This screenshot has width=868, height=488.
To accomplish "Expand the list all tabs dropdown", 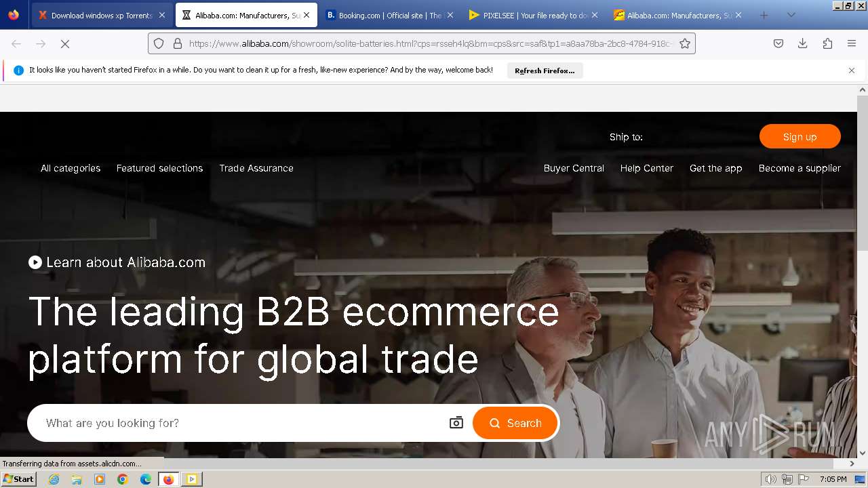I will pyautogui.click(x=791, y=15).
